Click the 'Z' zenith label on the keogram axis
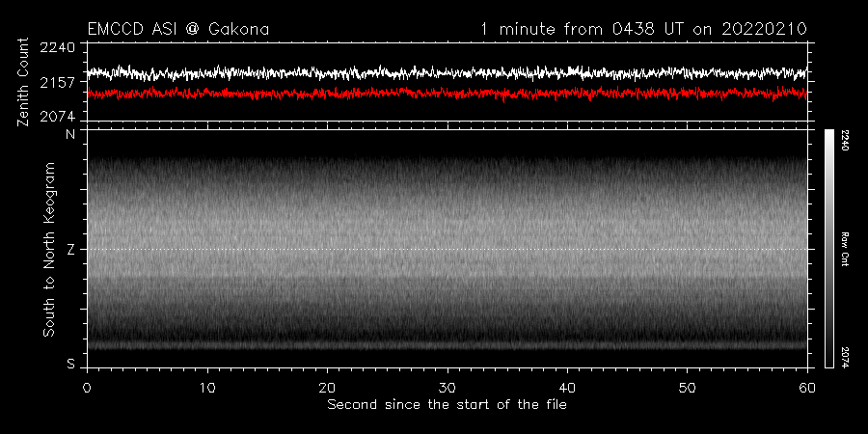Viewport: 868px width, 434px height. (70, 250)
